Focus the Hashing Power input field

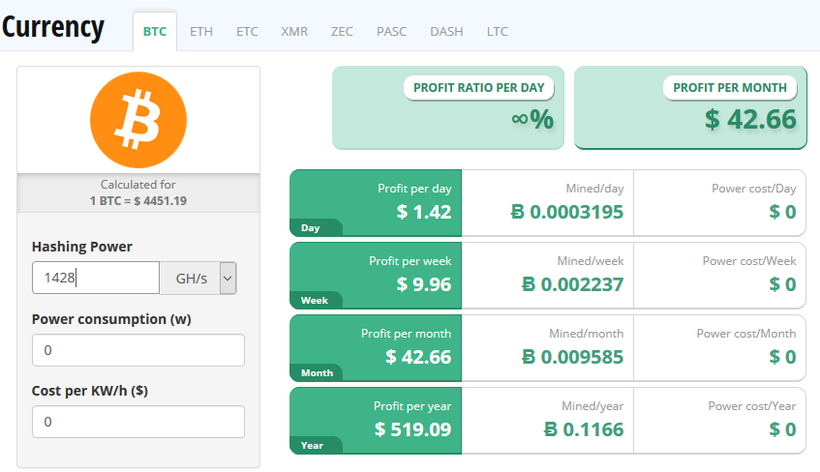pos(96,278)
